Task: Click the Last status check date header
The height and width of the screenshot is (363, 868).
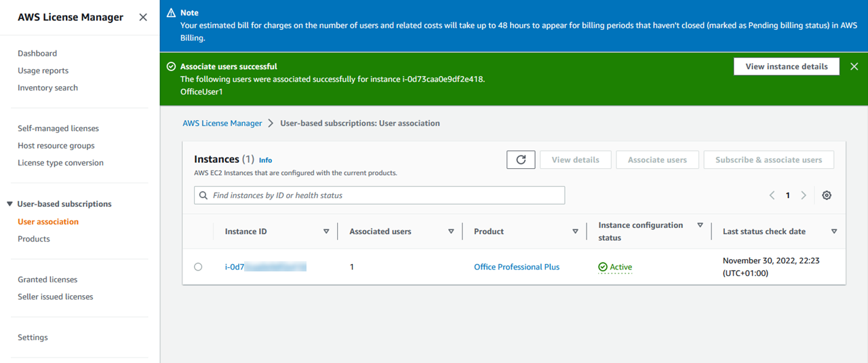Action: (x=764, y=231)
